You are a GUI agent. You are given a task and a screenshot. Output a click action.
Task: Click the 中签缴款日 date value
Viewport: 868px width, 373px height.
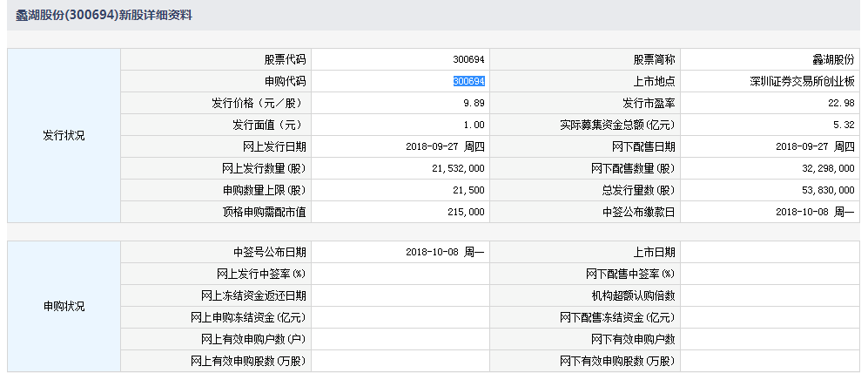813,212
